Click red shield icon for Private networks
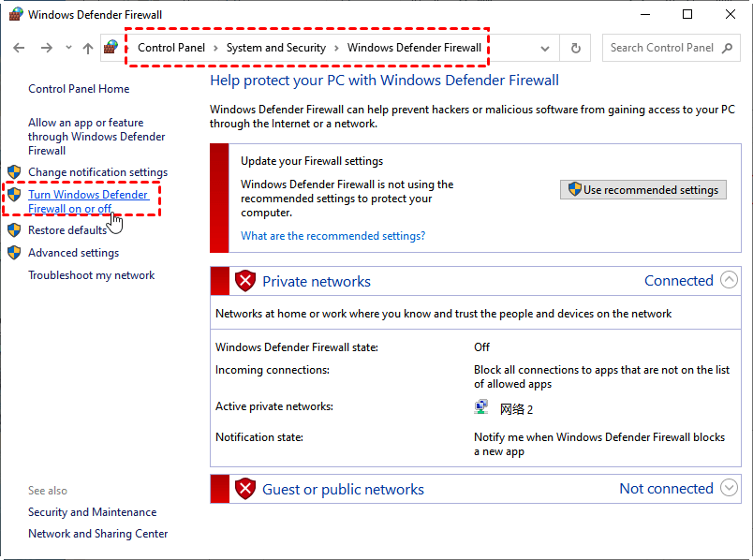This screenshot has height=560, width=753. tap(245, 281)
